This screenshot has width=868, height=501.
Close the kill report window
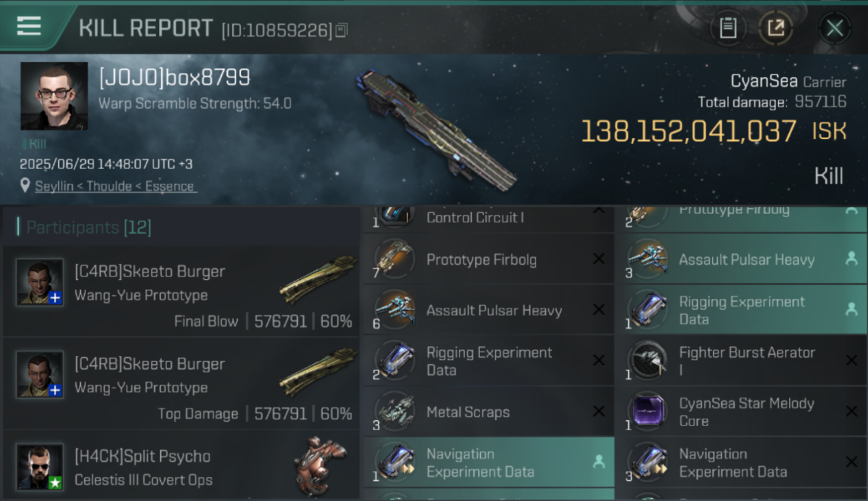[834, 28]
